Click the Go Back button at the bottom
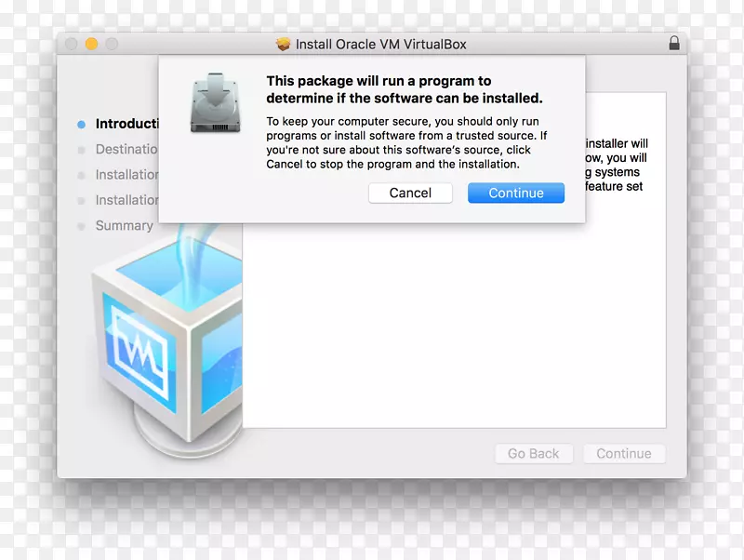Viewport: 744px width, 560px height. 533,453
